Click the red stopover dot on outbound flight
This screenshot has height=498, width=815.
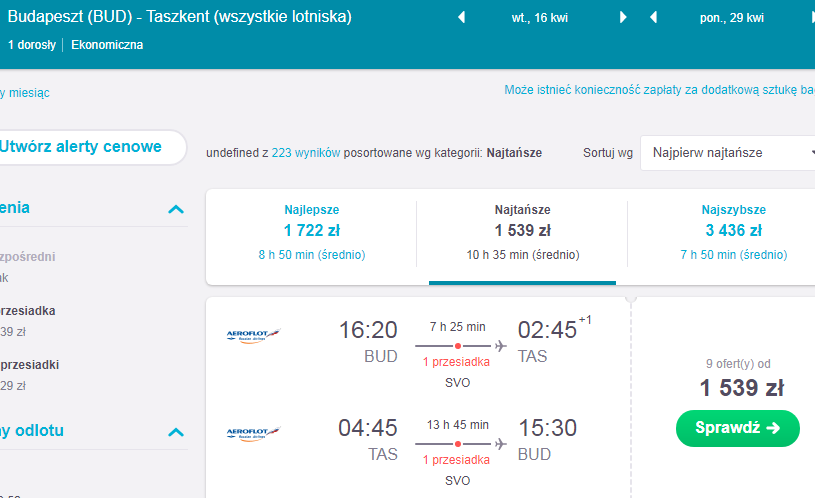(x=458, y=346)
